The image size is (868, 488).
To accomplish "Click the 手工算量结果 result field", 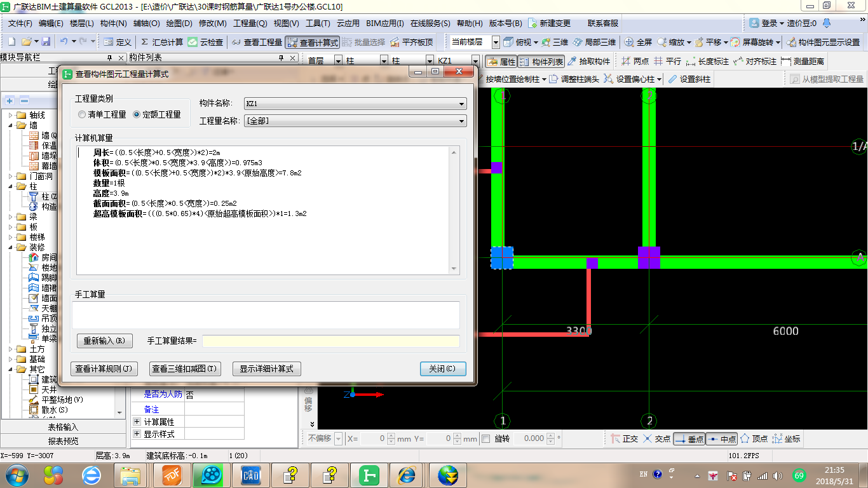I will 331,341.
